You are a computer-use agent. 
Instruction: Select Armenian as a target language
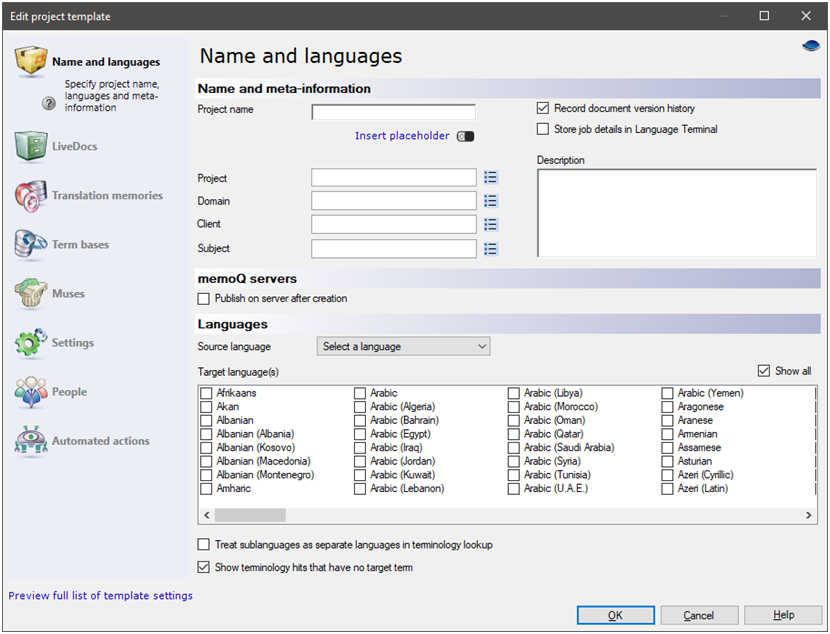click(667, 434)
